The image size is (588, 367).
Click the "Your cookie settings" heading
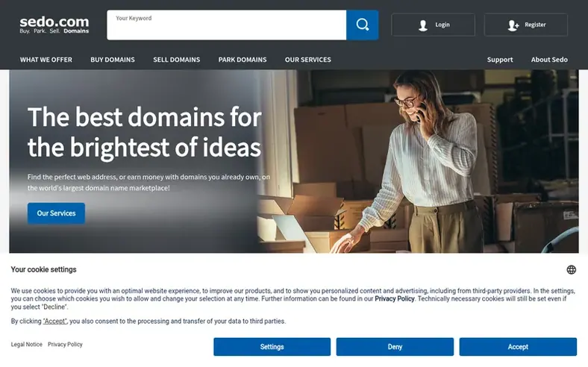(43, 269)
